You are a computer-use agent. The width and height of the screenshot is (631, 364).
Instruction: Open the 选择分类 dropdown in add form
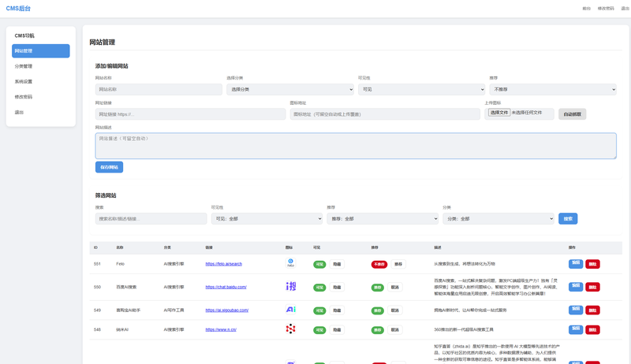point(289,90)
